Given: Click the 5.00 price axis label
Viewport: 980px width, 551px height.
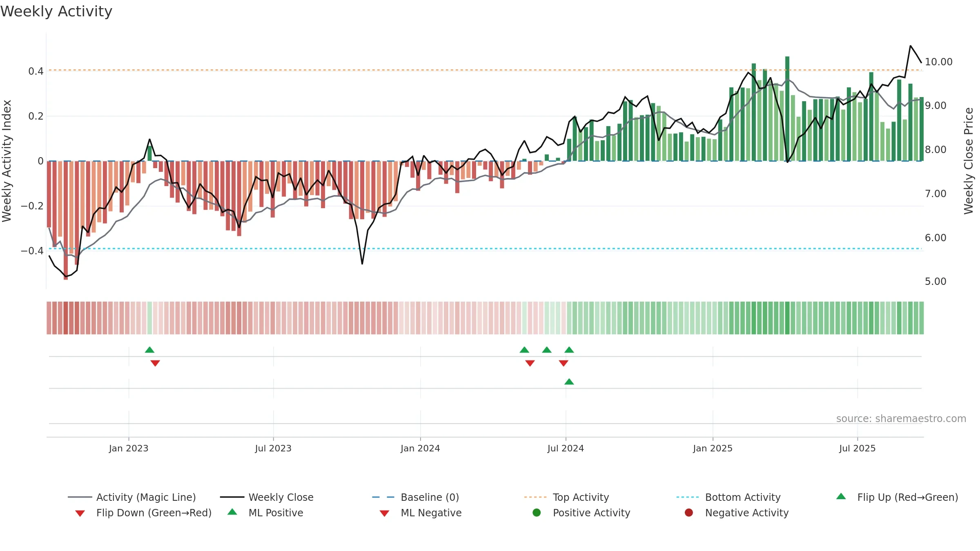Looking at the screenshot, I should (x=935, y=281).
